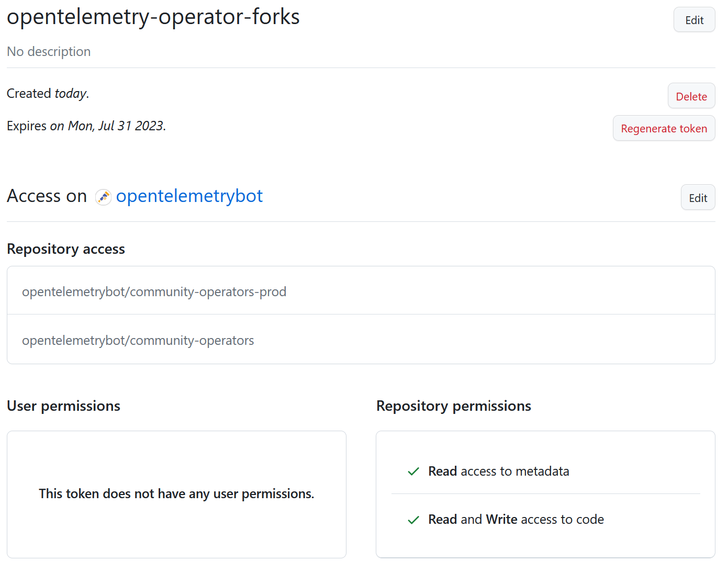
Task: Click the Edit button next to the token name
Action: click(x=694, y=20)
